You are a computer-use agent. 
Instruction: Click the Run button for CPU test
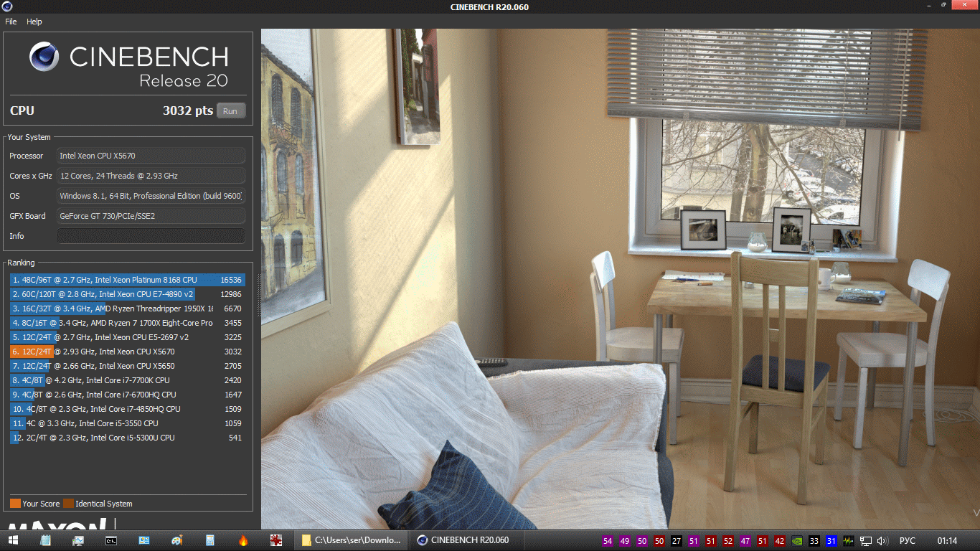pos(230,111)
